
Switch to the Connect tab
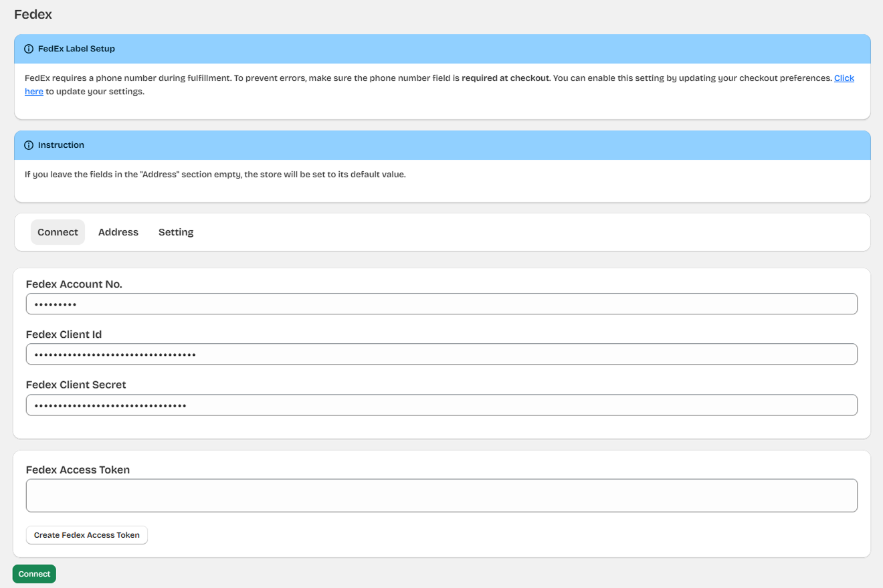pyautogui.click(x=58, y=232)
